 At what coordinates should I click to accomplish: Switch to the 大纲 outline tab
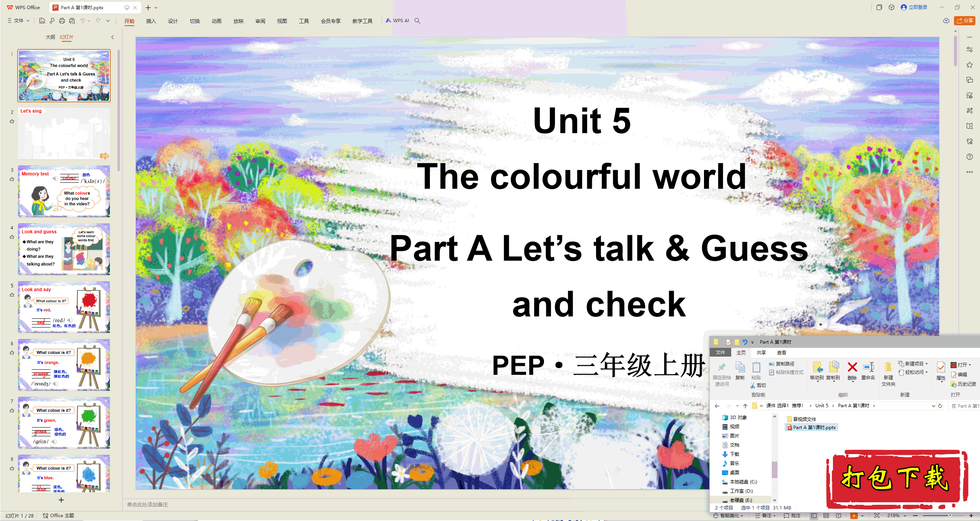pyautogui.click(x=50, y=37)
